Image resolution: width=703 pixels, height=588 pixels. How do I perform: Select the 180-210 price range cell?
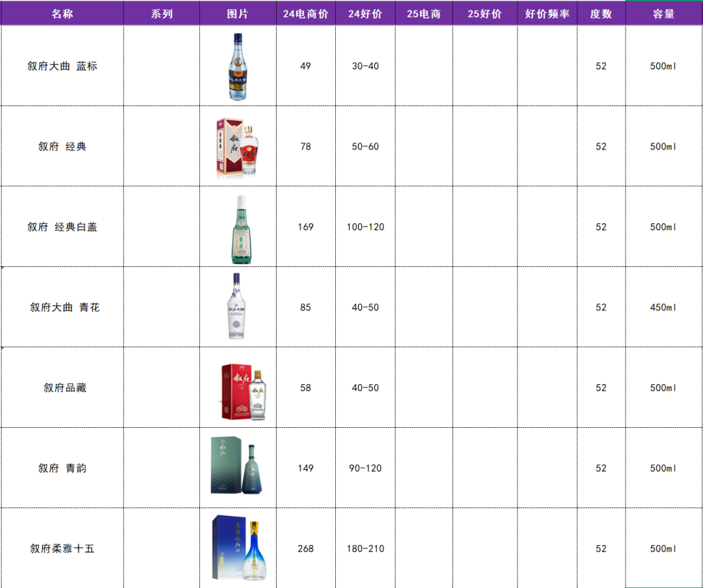coord(365,548)
